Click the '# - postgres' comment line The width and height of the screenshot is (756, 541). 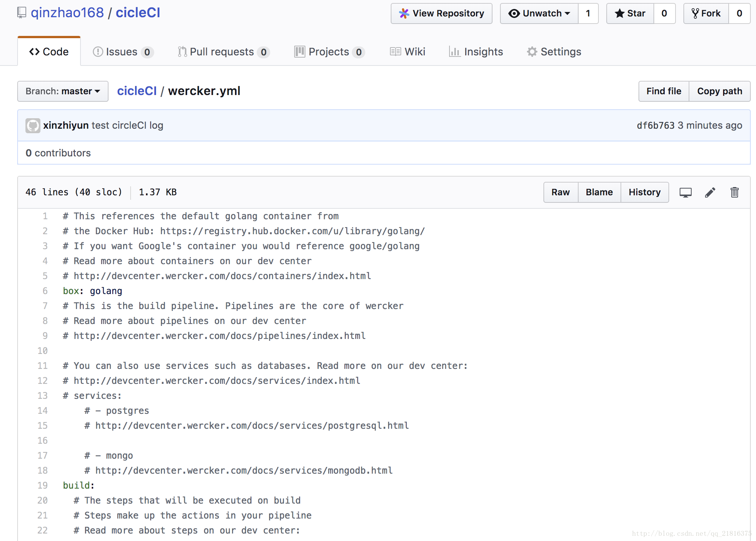click(117, 411)
